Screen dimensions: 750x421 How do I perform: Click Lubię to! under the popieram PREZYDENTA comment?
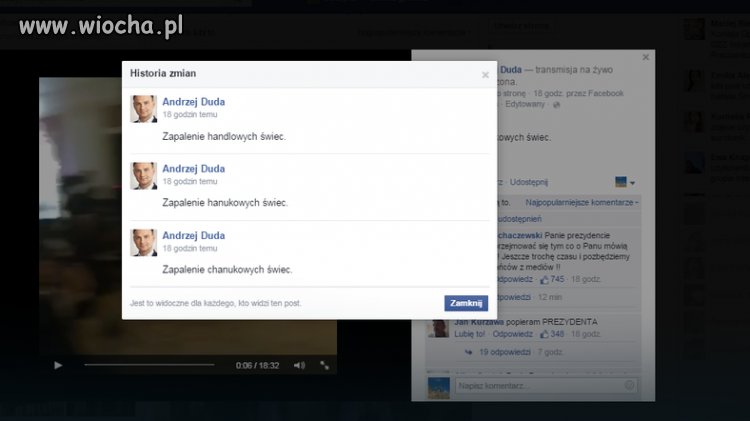click(x=469, y=334)
